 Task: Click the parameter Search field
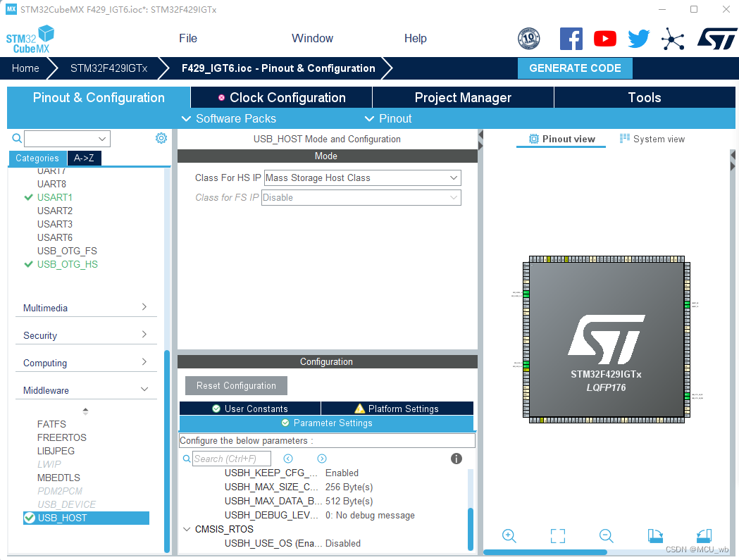pyautogui.click(x=231, y=459)
